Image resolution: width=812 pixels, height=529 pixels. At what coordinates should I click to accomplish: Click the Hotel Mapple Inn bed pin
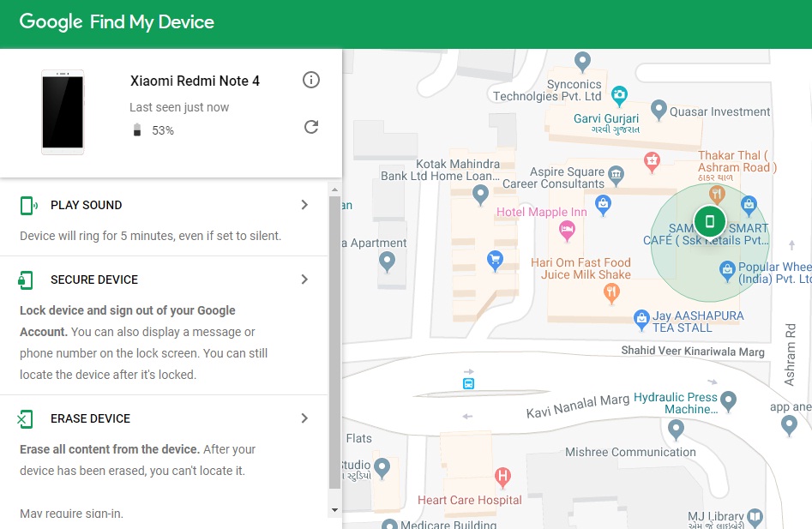coord(567,231)
